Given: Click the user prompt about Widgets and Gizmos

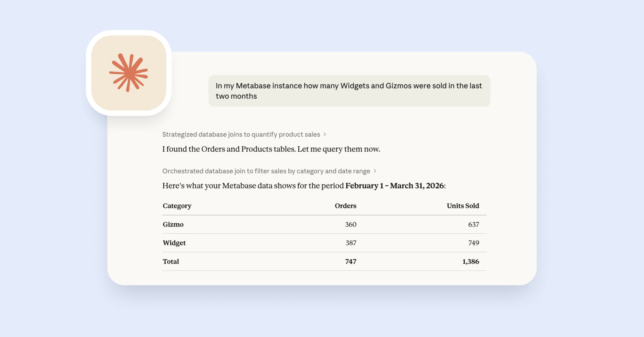Looking at the screenshot, I should click(349, 91).
